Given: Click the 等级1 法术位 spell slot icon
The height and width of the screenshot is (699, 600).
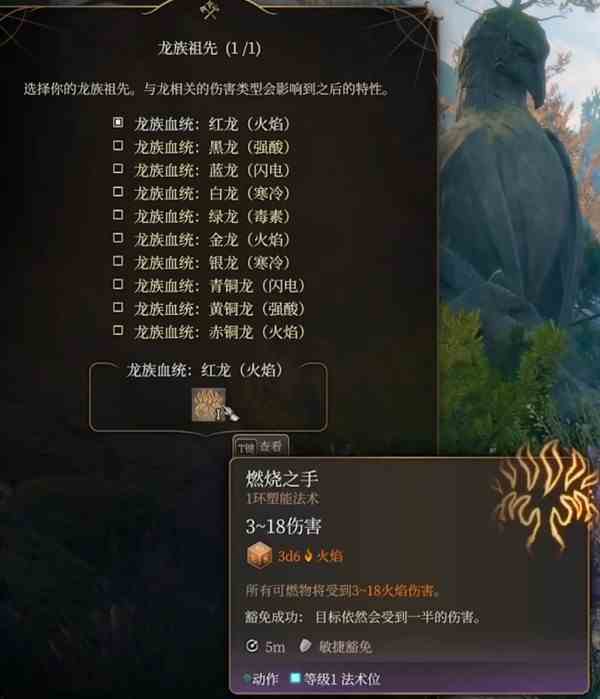Looking at the screenshot, I should (x=295, y=678).
